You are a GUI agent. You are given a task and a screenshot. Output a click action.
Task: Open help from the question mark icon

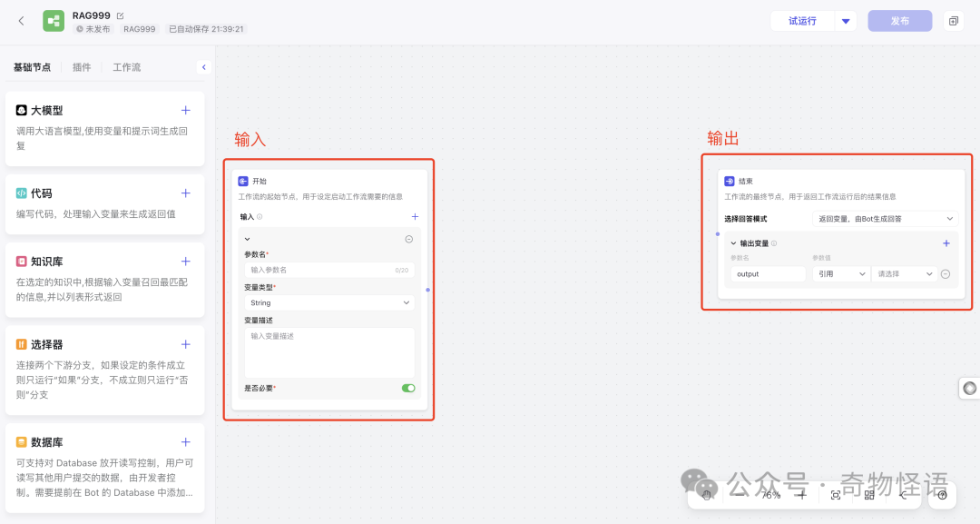[x=942, y=495]
